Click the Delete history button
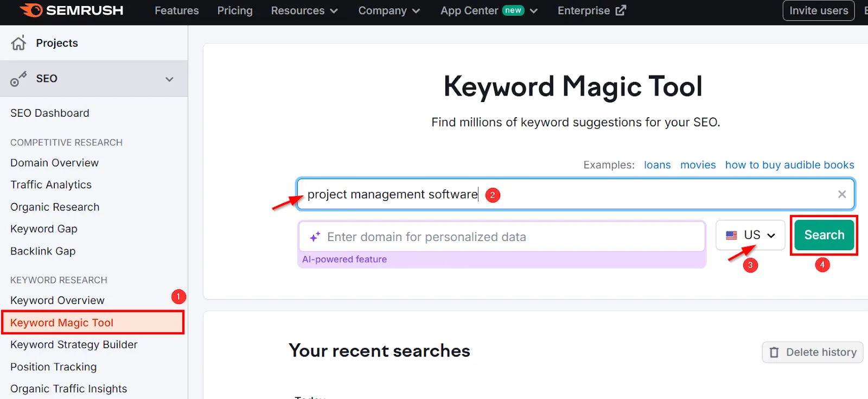The image size is (868, 399). (813, 352)
